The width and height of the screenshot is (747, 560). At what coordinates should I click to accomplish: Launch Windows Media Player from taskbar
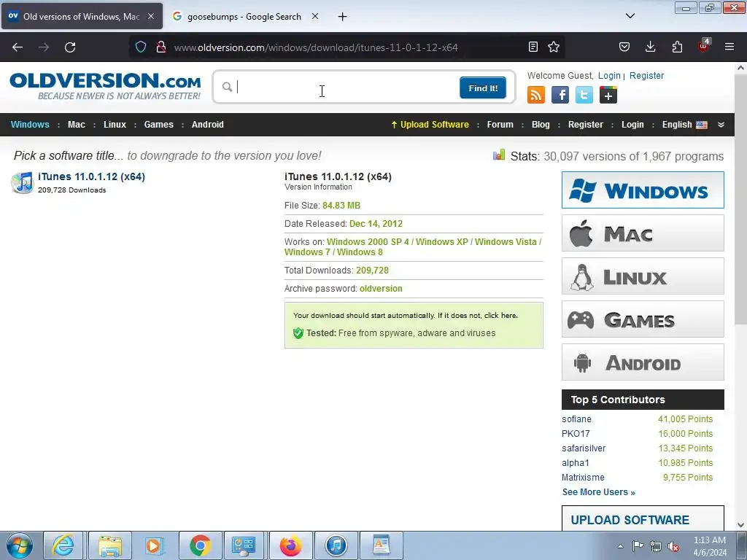click(x=154, y=545)
